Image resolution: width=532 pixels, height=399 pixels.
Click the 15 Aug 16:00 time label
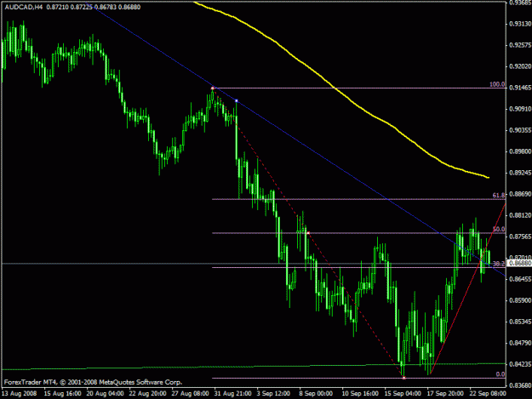pos(62,394)
